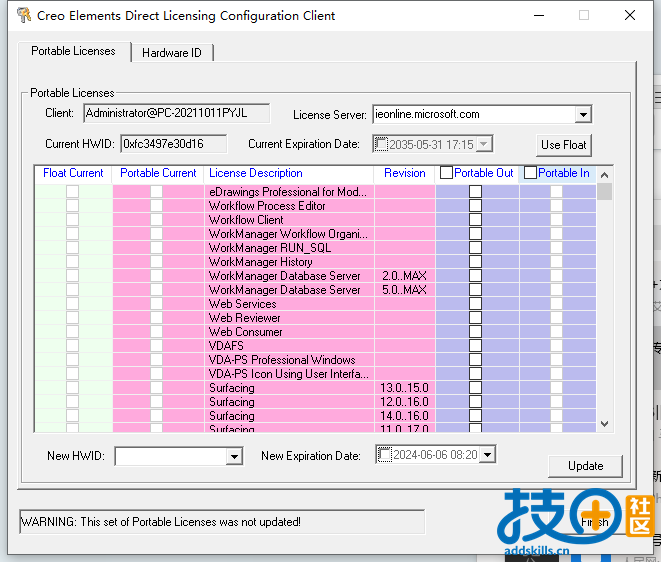Select the Workflow Client license row
Viewport: 661px width, 562px height.
pyautogui.click(x=315, y=220)
